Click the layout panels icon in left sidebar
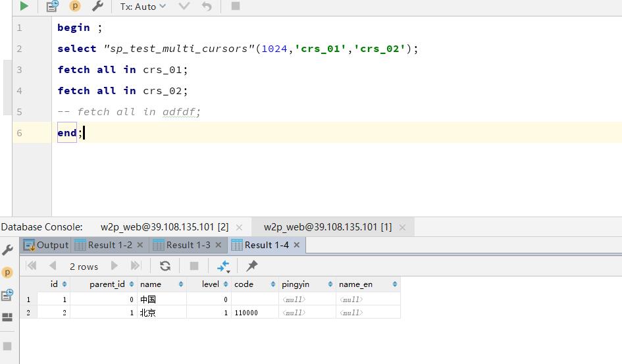622x364 pixels. pos(7,317)
